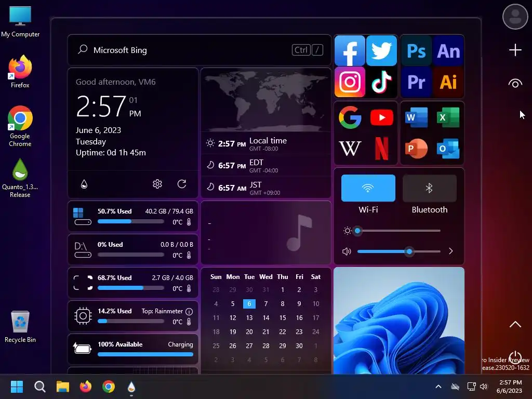Toggle the eye visibility icon on sidebar

[515, 84]
